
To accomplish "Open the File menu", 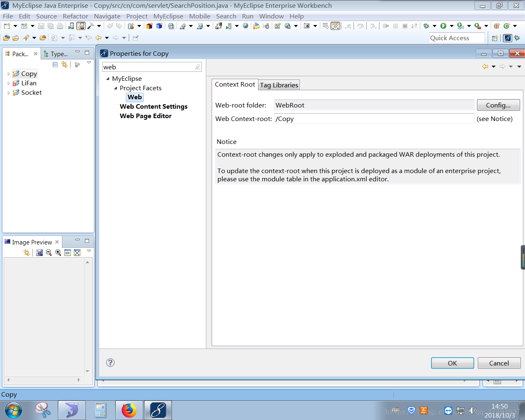I will 8,16.
